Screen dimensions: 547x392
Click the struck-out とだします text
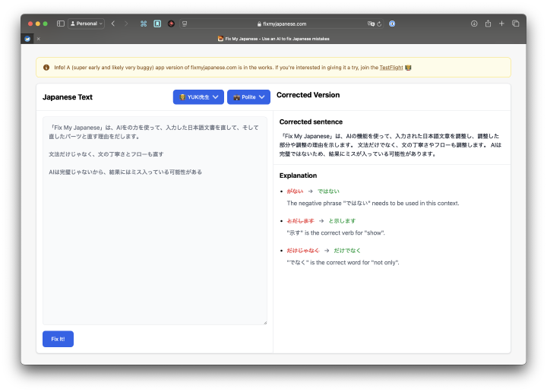(300, 221)
